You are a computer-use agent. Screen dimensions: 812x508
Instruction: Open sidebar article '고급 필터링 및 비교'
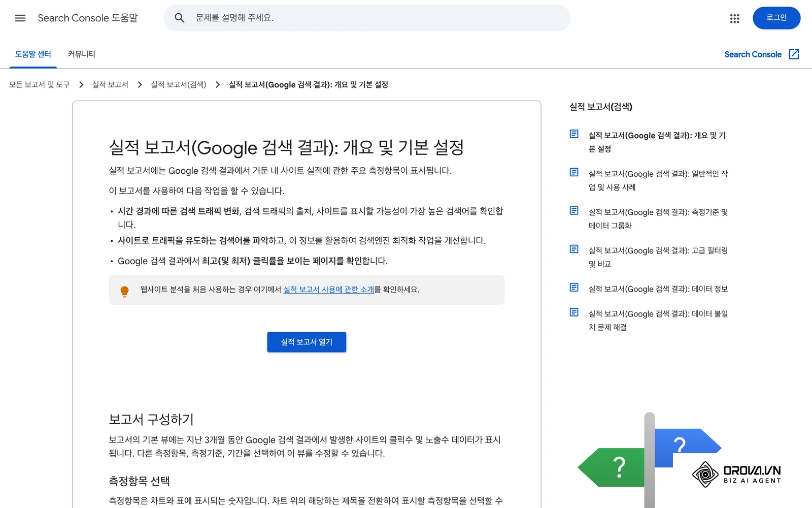(658, 257)
